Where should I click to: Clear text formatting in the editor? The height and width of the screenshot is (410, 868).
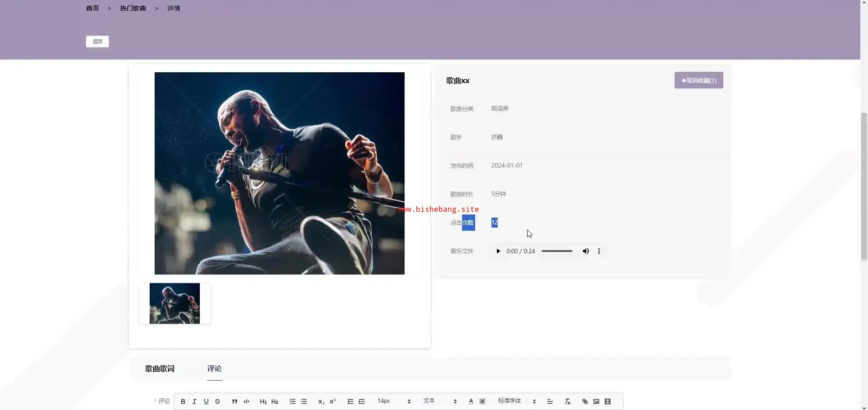coord(567,401)
